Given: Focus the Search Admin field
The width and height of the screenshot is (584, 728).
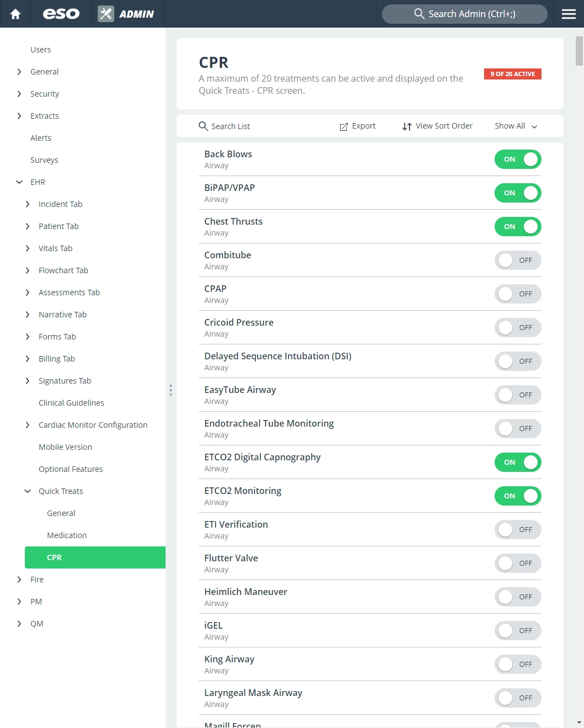Looking at the screenshot, I should 465,14.
